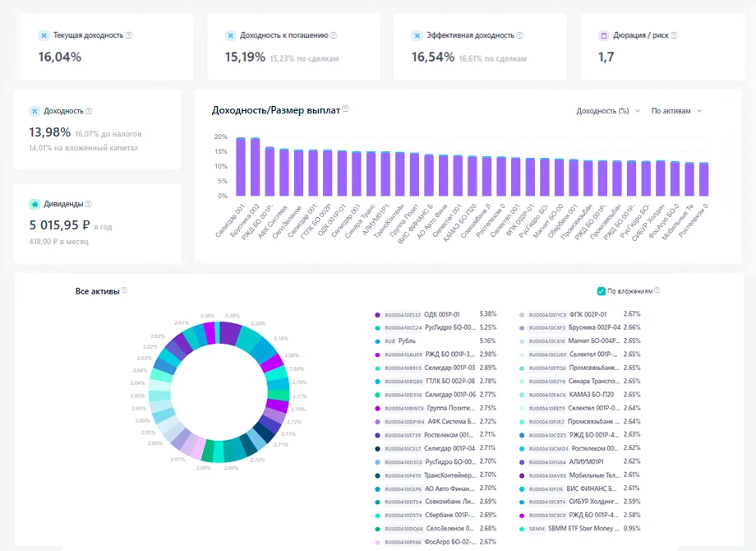Click help icon beside Доходность/Размер выплат title
The image size is (756, 551).
coord(346,109)
